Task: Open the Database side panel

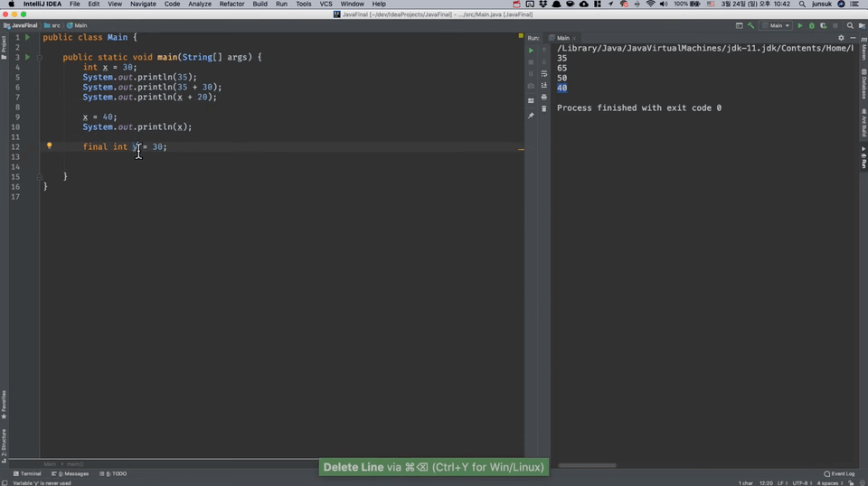Action: coord(863,84)
